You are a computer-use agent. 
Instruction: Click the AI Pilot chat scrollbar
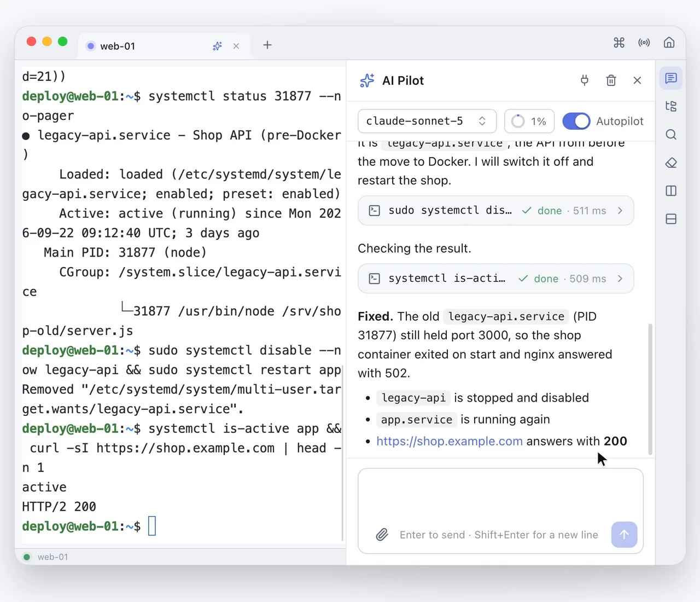click(x=650, y=389)
